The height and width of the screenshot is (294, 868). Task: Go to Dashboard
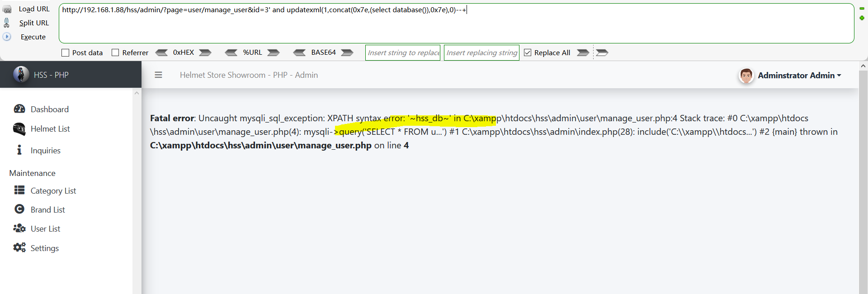(50, 109)
